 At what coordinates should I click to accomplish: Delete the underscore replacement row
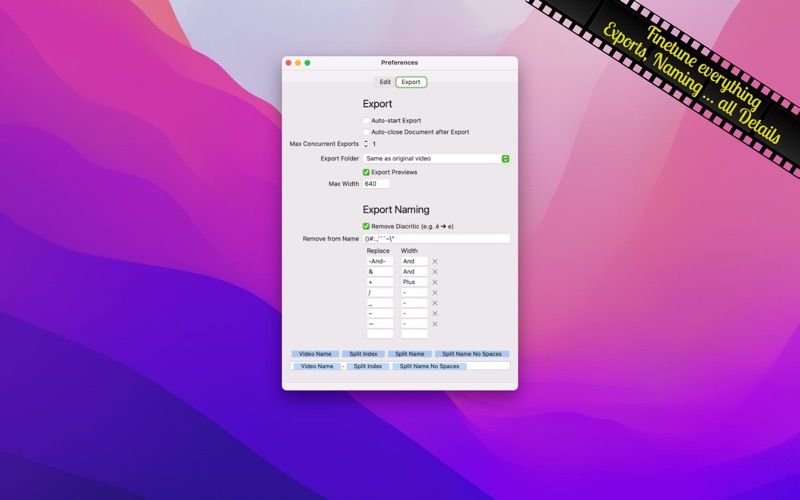point(435,303)
